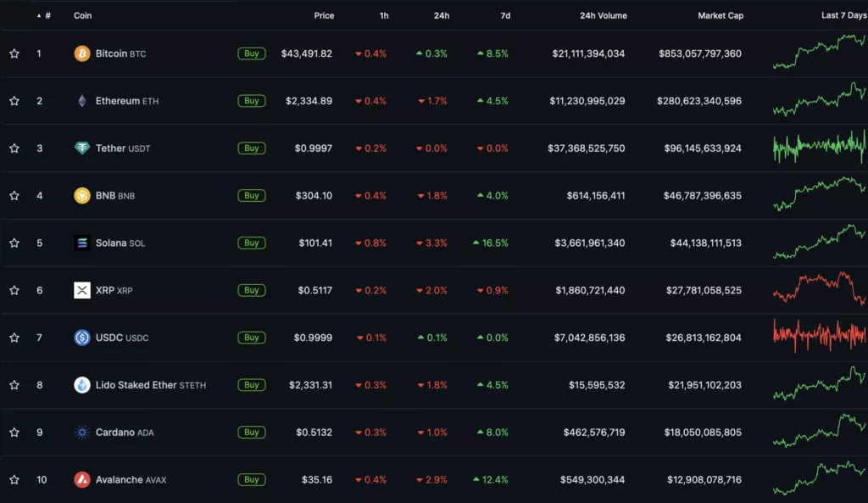Click Bitcoin price $43,491.82

click(307, 53)
